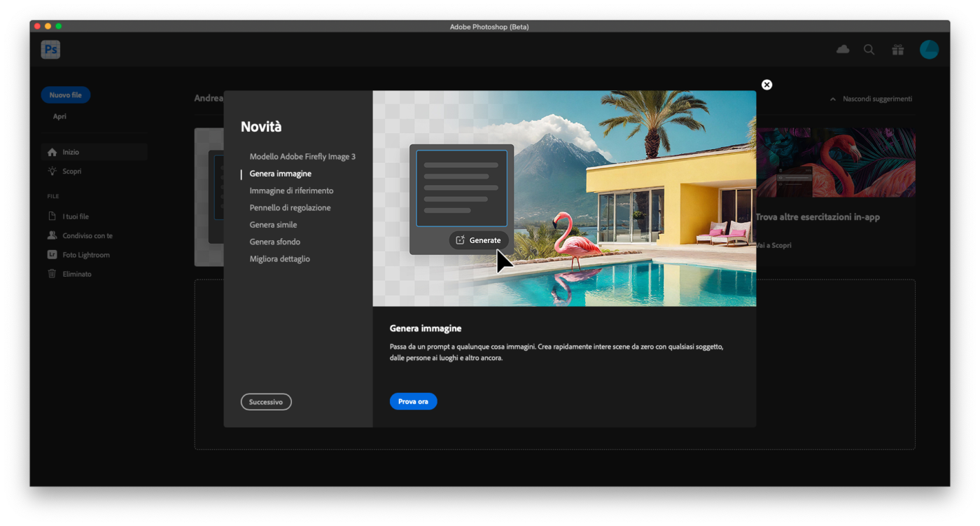Click the document icon beside I tuoi file
Viewport: 980px width, 526px height.
pyautogui.click(x=52, y=216)
